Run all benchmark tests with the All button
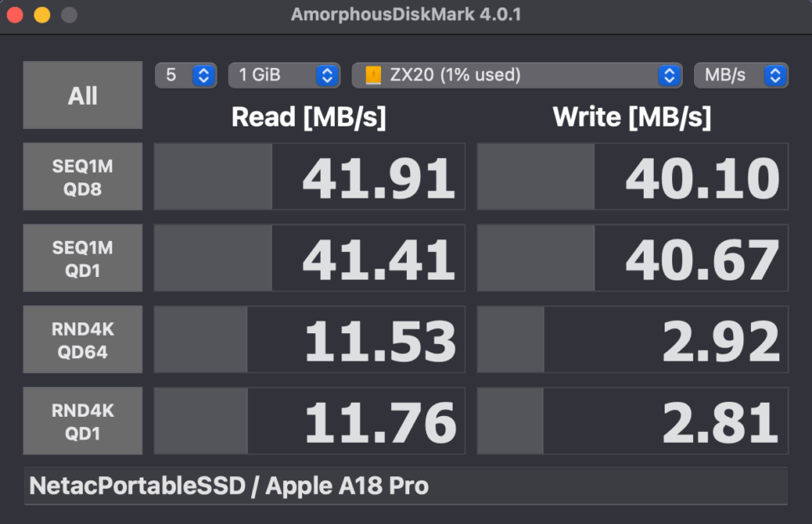 point(82,95)
